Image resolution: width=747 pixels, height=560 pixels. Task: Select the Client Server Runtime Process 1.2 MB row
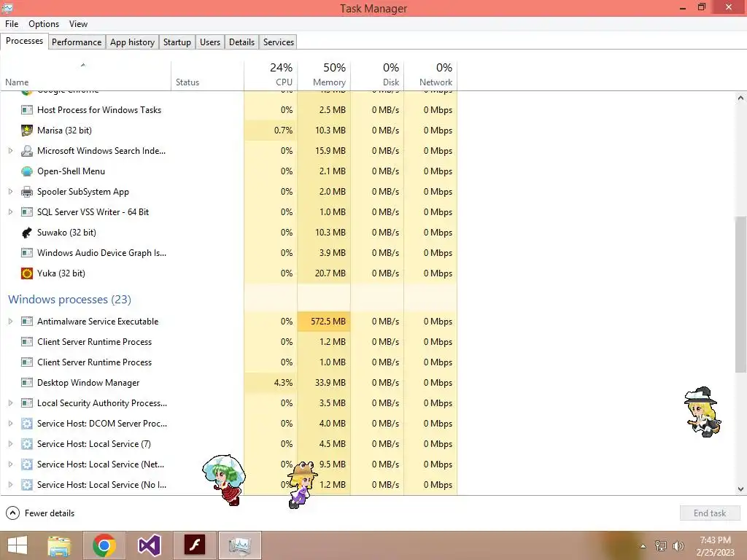click(228, 342)
